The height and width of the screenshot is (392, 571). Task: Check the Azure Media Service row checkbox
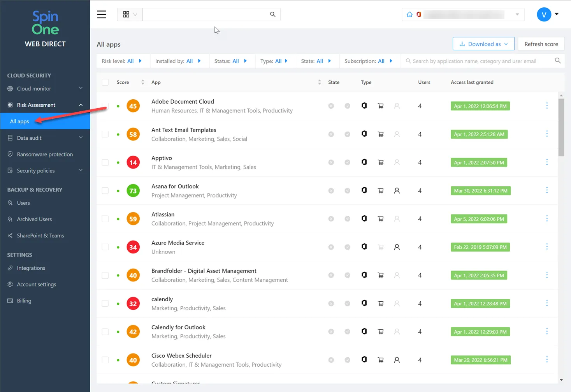(105, 247)
